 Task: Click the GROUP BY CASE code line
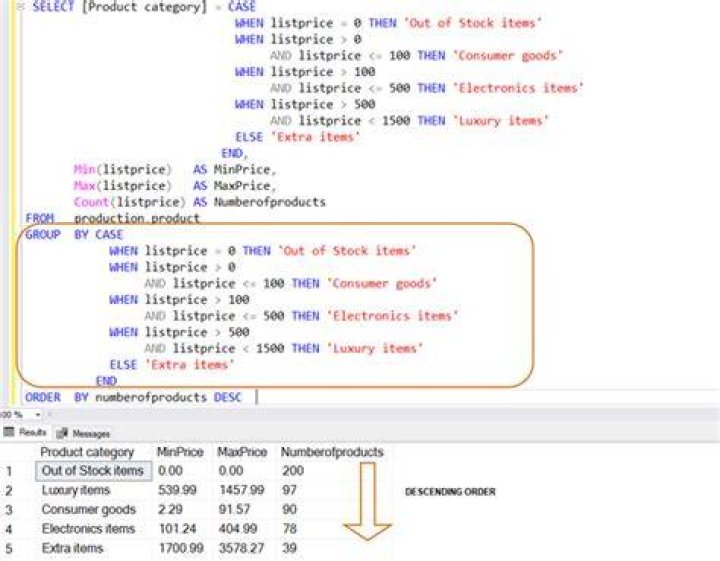point(74,235)
